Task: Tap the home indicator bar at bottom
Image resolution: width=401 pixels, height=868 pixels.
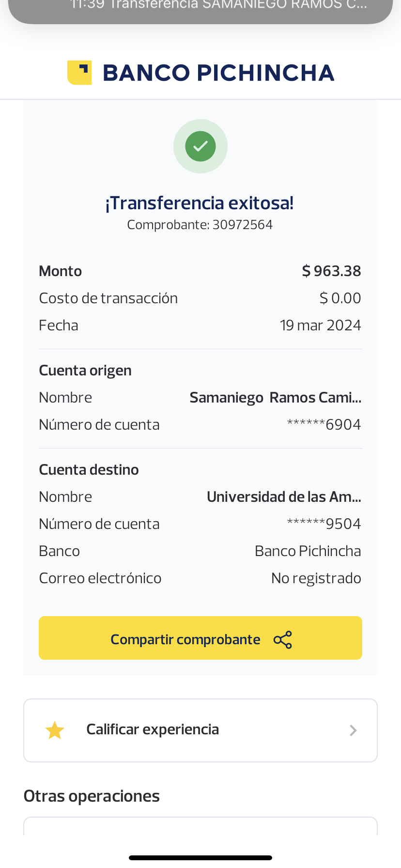Action: (x=200, y=858)
